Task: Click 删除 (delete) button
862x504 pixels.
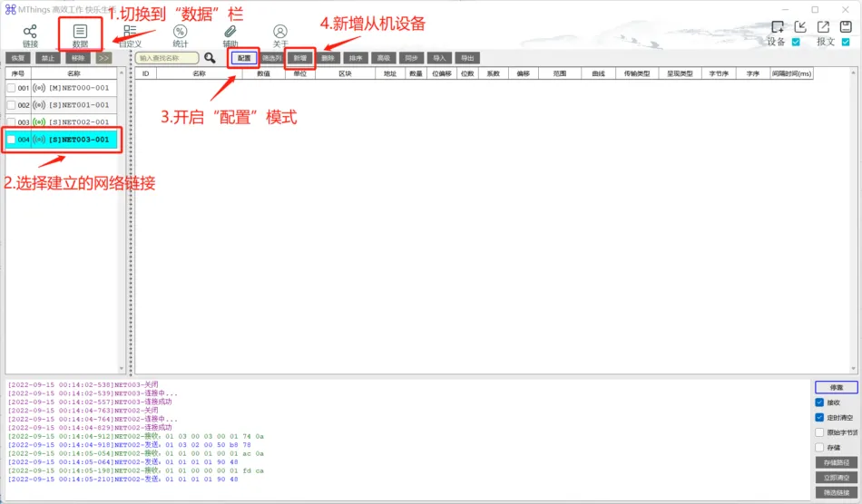Action: point(328,58)
